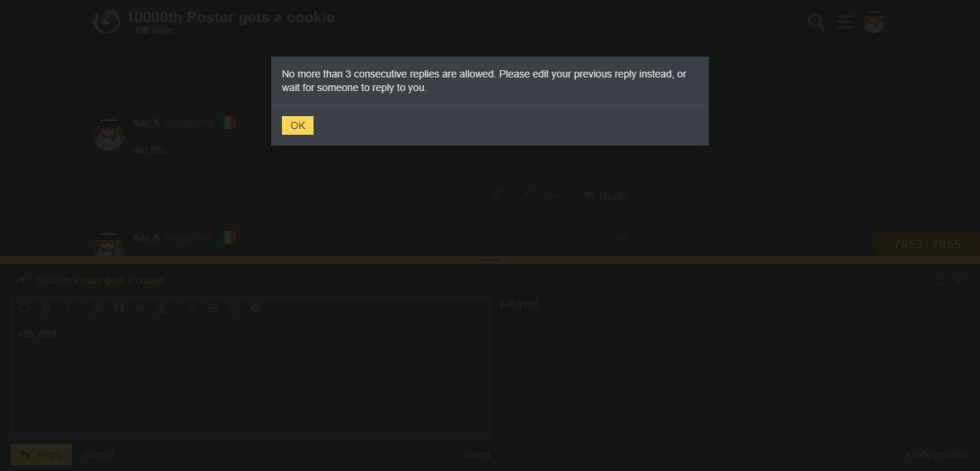Open the search magnifier icon

[x=816, y=22]
